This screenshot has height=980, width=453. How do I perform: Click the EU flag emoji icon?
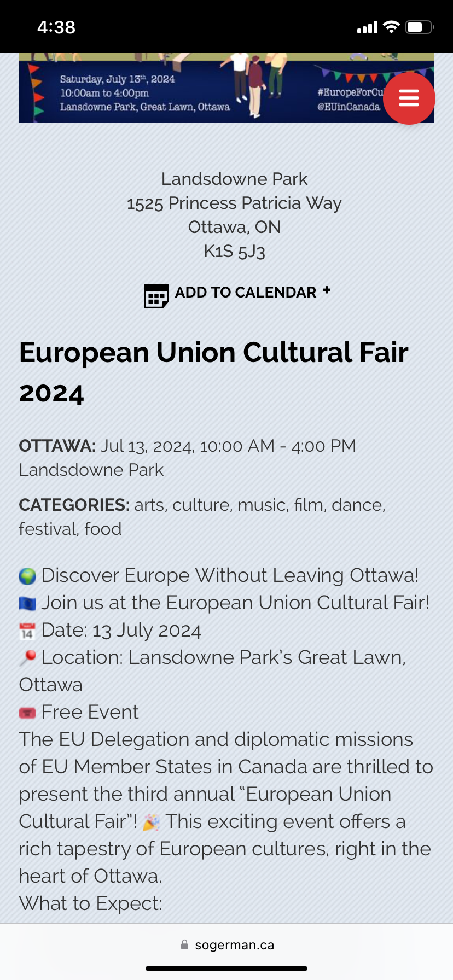(27, 604)
